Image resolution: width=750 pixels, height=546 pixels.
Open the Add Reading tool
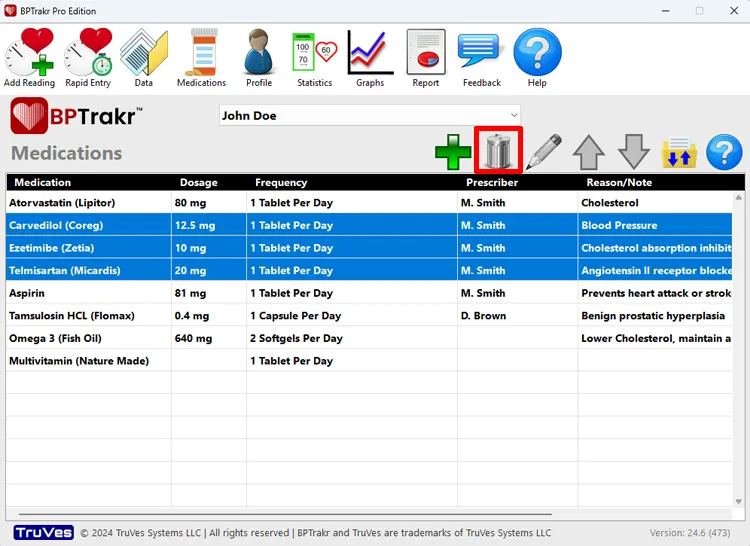pos(29,58)
